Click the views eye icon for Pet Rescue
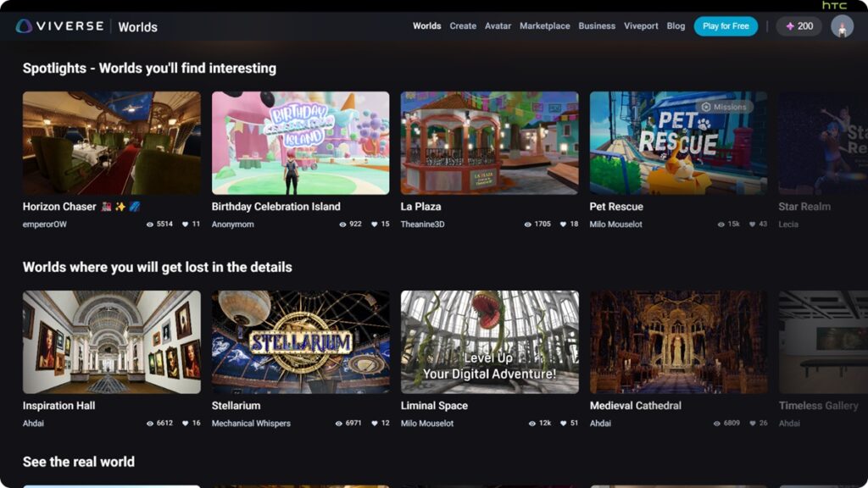Screen dimensions: 868x488 (x=721, y=224)
